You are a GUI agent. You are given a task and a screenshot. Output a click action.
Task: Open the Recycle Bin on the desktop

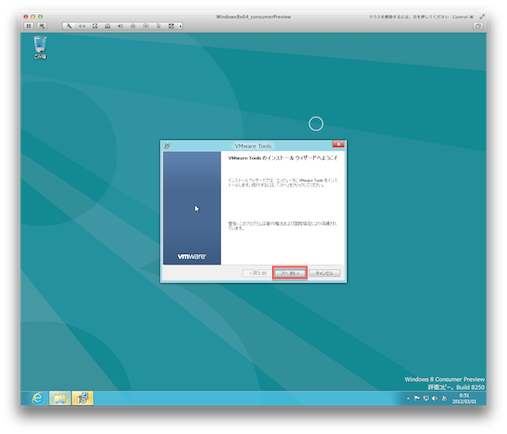tap(40, 48)
